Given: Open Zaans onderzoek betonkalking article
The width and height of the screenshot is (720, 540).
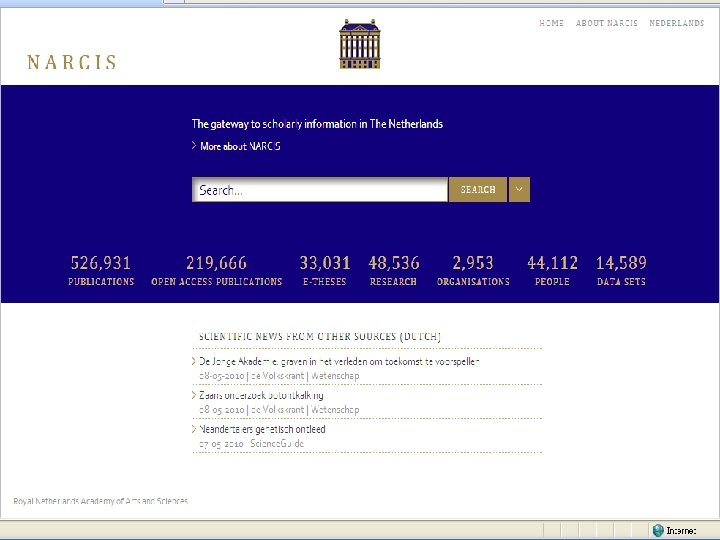Looking at the screenshot, I should click(x=261, y=395).
